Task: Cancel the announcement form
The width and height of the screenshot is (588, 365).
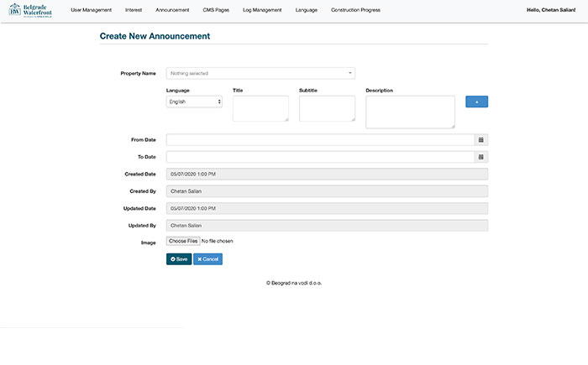Action: [x=207, y=259]
